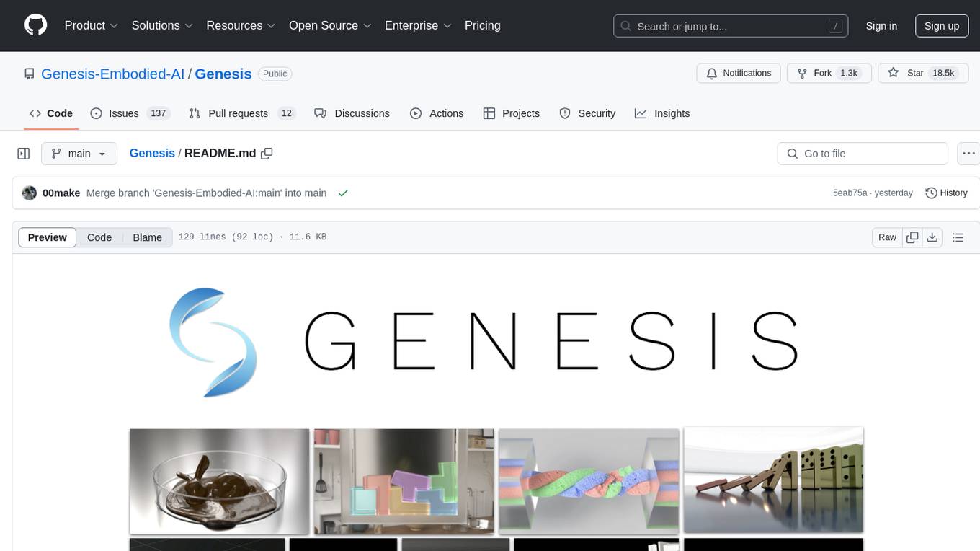Click the Issues count badge 137
The image size is (980, 551).
pos(158,113)
